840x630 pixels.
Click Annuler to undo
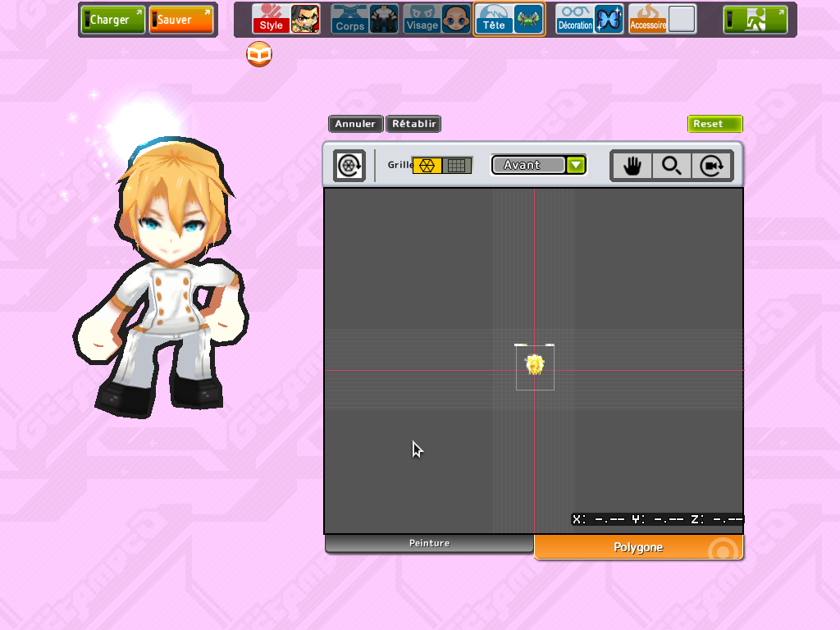coord(356,124)
